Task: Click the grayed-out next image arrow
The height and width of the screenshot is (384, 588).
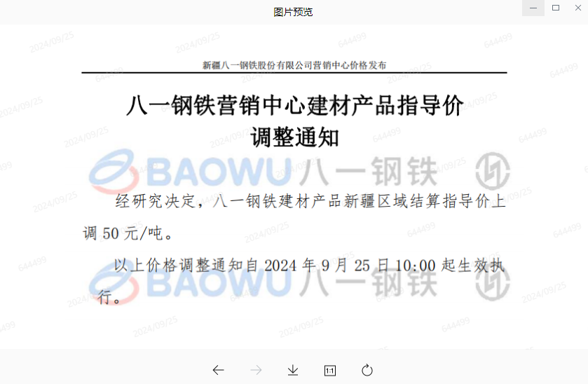Action: pyautogui.click(x=256, y=370)
